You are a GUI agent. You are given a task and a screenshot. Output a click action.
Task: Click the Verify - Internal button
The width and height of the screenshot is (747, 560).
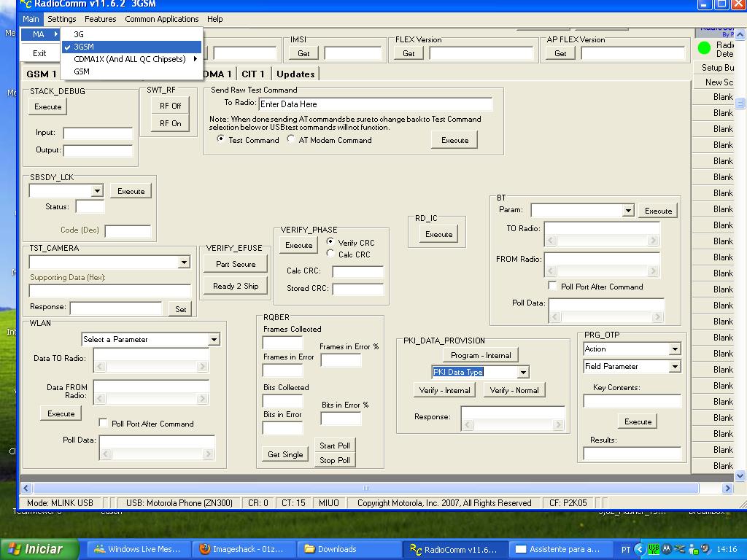444,390
